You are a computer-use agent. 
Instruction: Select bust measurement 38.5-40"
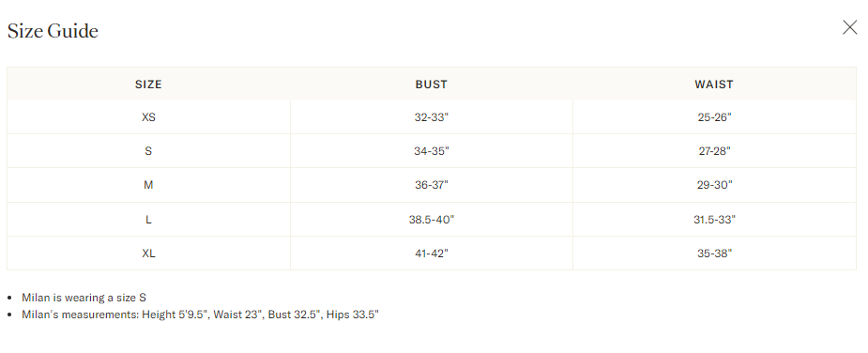coord(432,220)
